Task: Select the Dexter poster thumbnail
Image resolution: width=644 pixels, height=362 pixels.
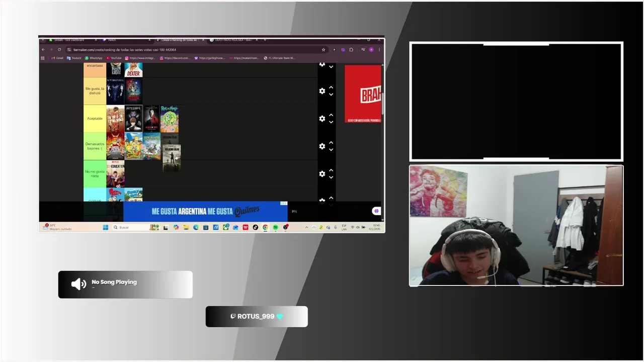Action: (133, 69)
